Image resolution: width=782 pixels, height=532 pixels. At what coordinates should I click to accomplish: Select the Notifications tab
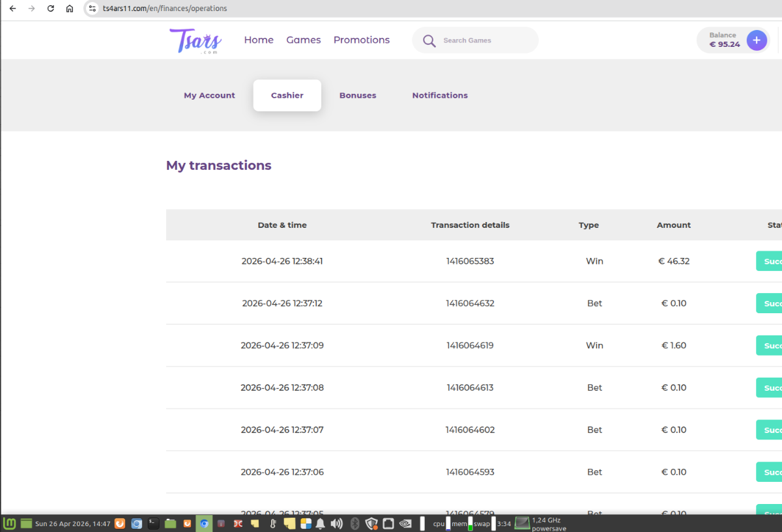440,95
